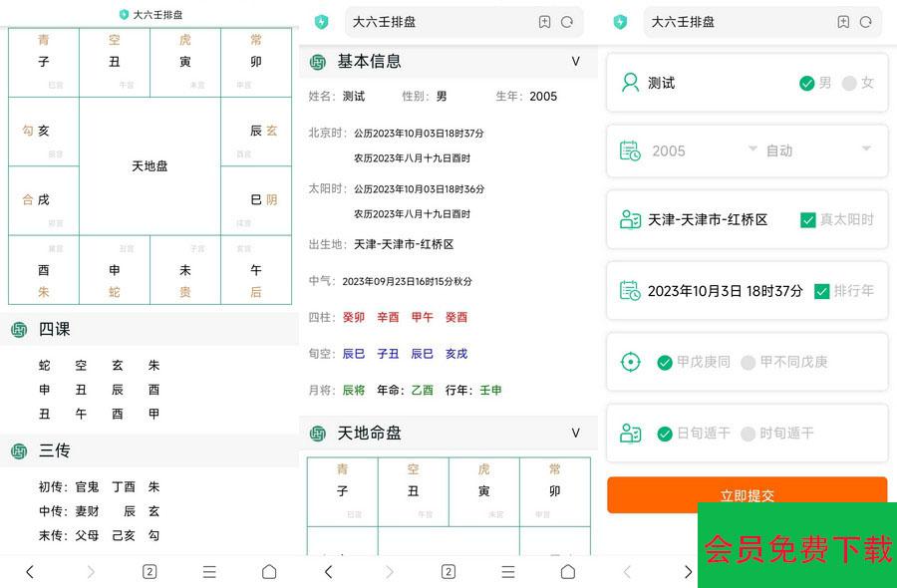Click the 青 子 cell in left chart
Screen dimensions: 897x588
[x=44, y=63]
